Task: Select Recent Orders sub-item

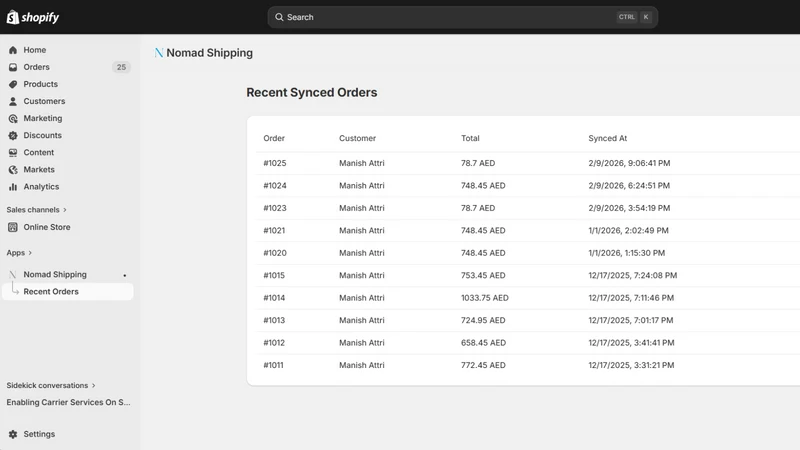Action: tap(67, 291)
